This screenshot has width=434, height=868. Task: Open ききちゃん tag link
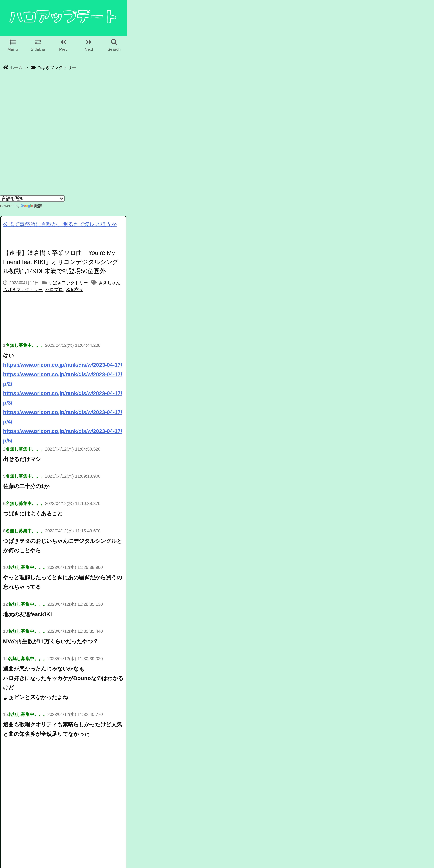point(109,283)
